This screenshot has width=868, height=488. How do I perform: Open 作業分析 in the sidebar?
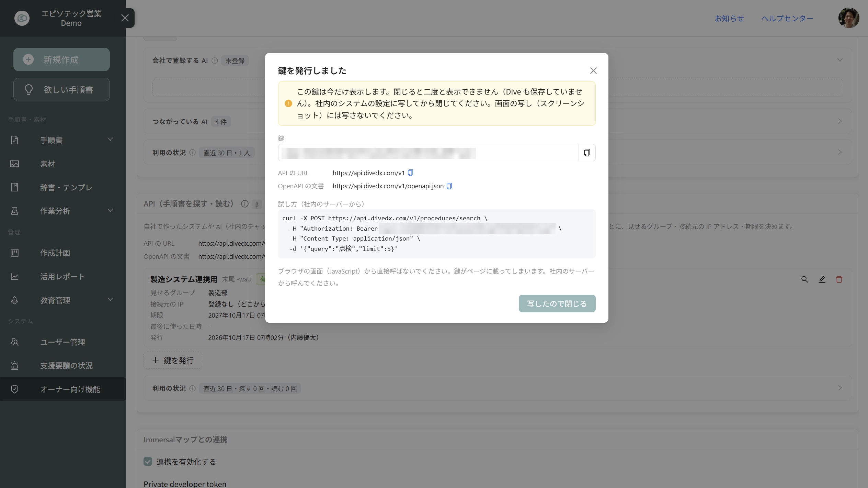[x=55, y=211]
